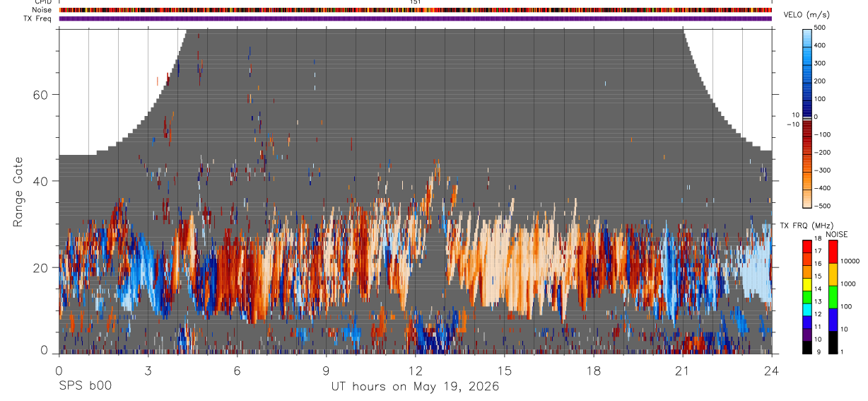The image size is (868, 401).
Task: Click the x-axis tick label '24'
Action: click(771, 371)
